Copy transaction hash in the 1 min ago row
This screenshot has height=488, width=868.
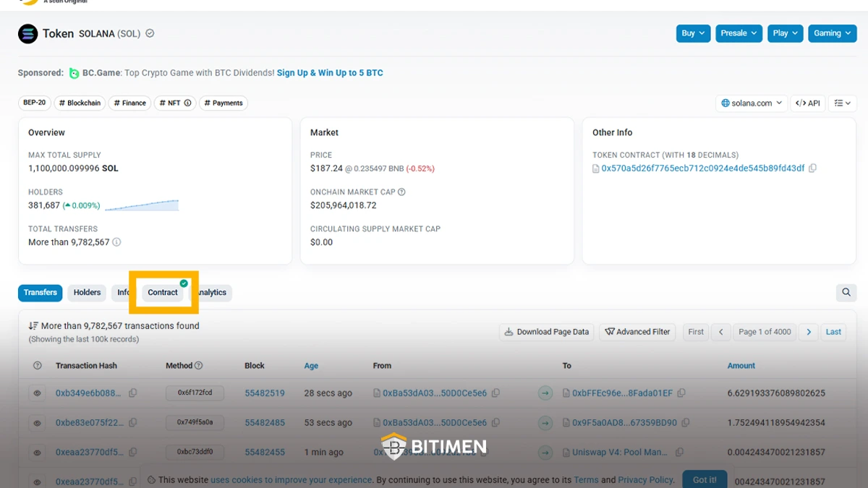tap(132, 453)
